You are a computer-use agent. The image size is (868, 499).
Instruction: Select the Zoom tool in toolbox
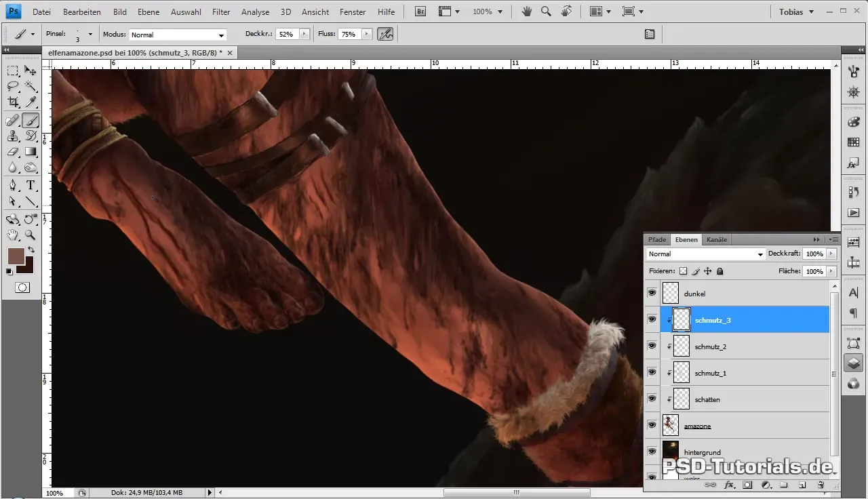coord(31,235)
